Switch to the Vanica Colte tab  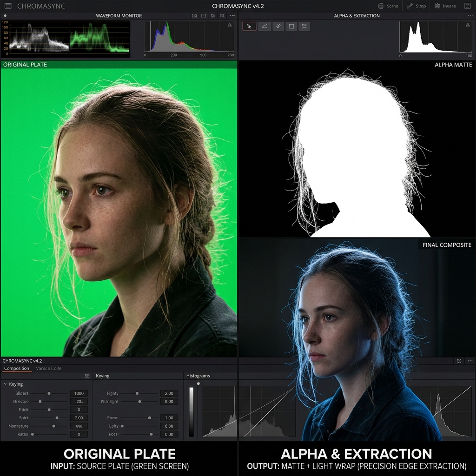pyautogui.click(x=48, y=368)
